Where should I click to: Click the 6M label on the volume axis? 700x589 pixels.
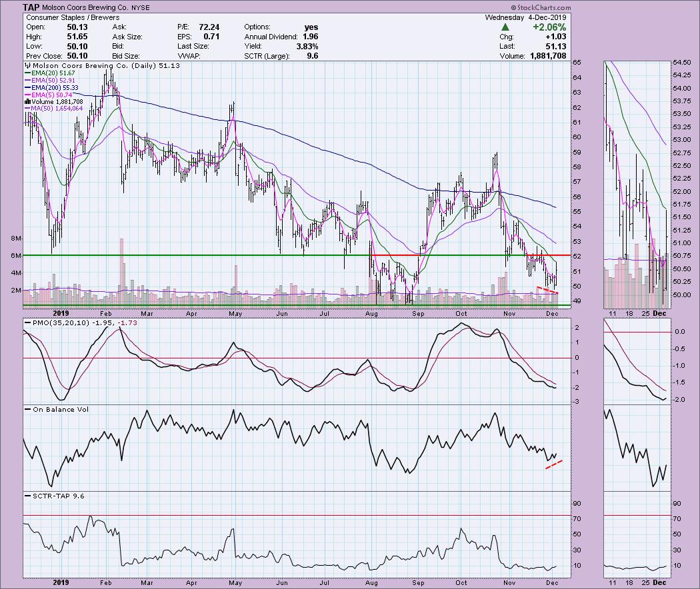pyautogui.click(x=16, y=256)
